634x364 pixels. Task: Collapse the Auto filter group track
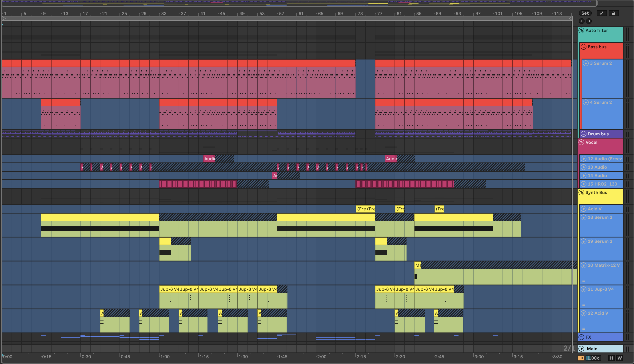click(581, 30)
